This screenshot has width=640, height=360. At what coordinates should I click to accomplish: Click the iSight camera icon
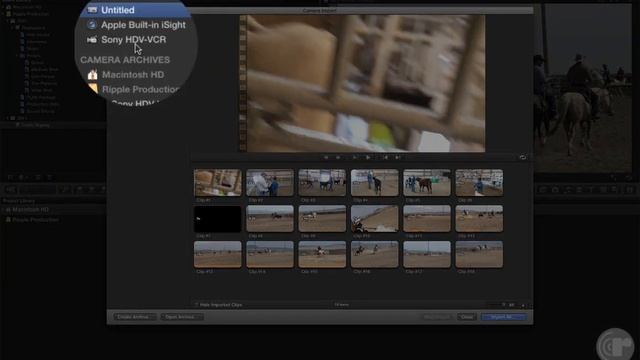tap(92, 25)
